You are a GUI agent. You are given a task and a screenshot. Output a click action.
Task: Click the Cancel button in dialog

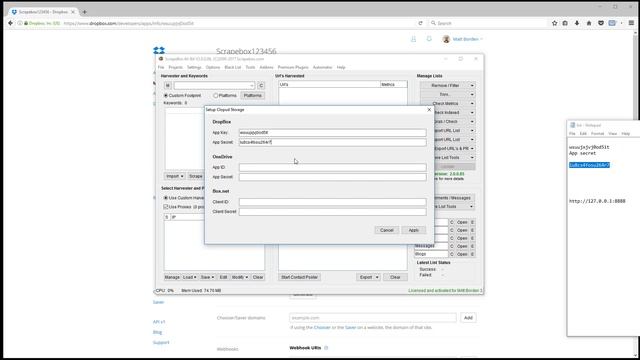pos(387,230)
